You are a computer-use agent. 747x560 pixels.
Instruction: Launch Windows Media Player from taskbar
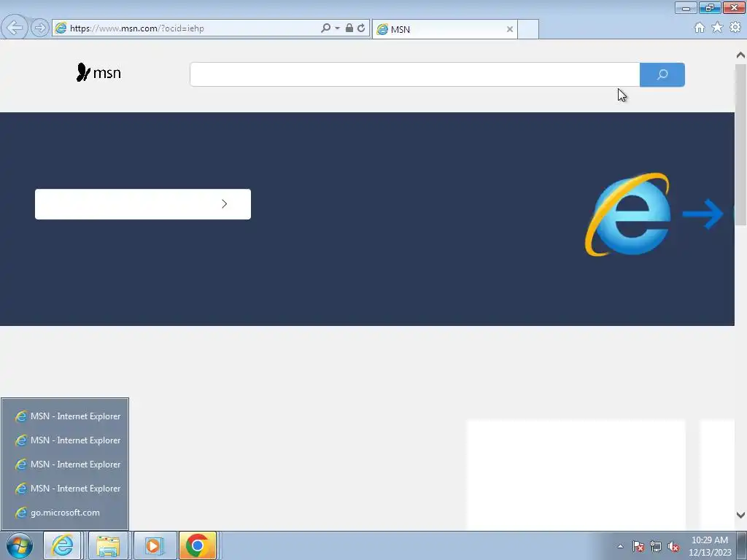click(155, 545)
